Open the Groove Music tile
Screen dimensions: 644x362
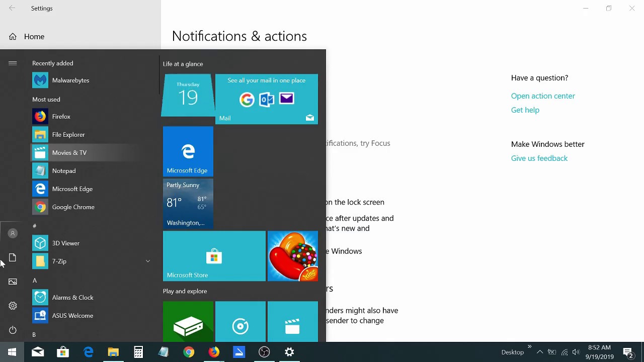click(240, 322)
